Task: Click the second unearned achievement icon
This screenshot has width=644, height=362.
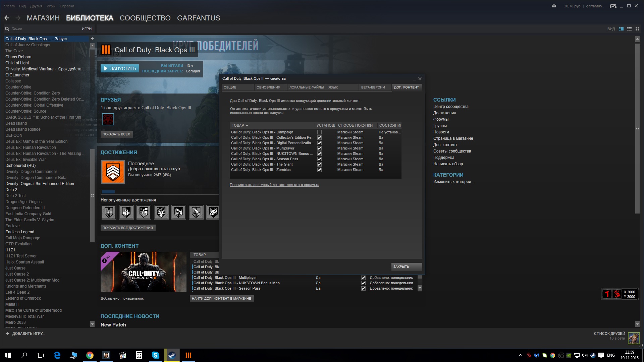Action: [x=126, y=212]
